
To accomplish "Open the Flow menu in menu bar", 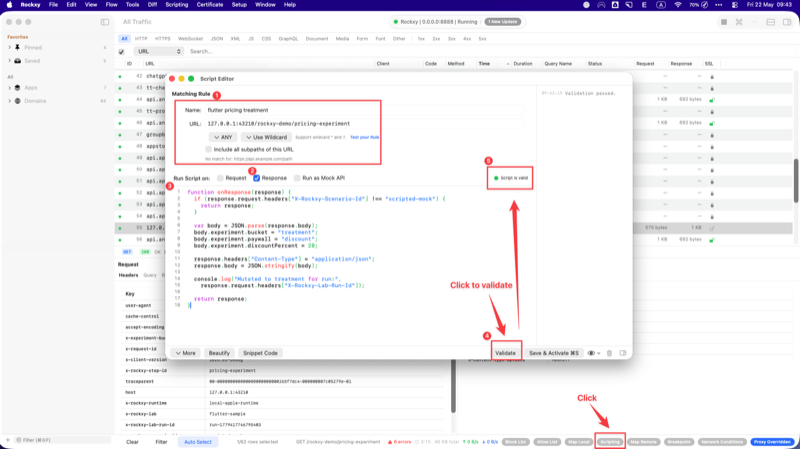I will pos(111,5).
